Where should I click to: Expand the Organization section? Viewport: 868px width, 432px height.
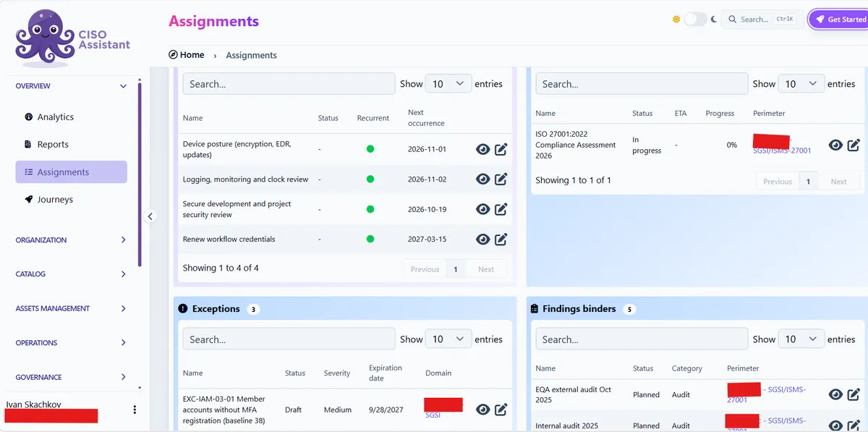click(x=71, y=240)
